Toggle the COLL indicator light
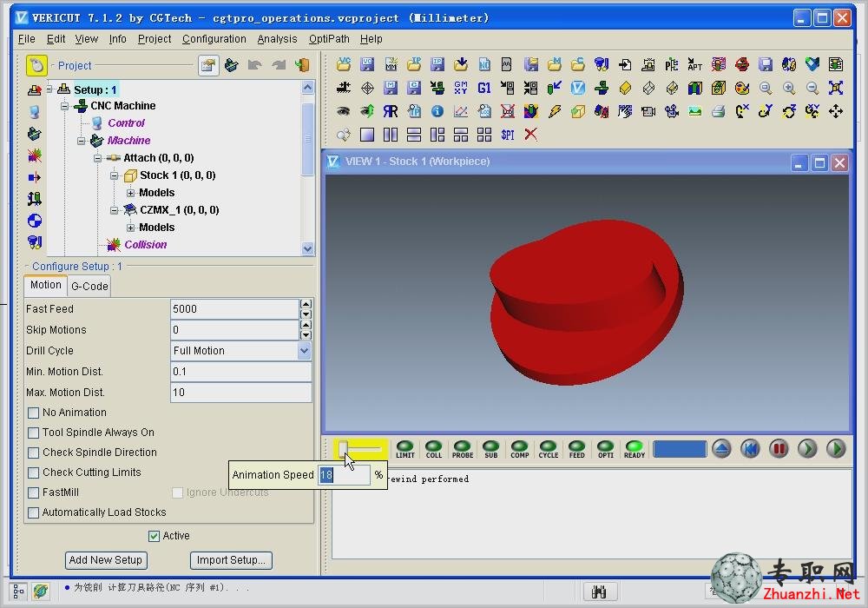Screen dimensions: 868x608 click(x=433, y=448)
